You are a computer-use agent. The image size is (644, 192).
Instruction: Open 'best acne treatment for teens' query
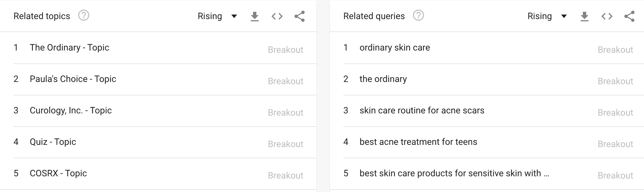pos(418,142)
